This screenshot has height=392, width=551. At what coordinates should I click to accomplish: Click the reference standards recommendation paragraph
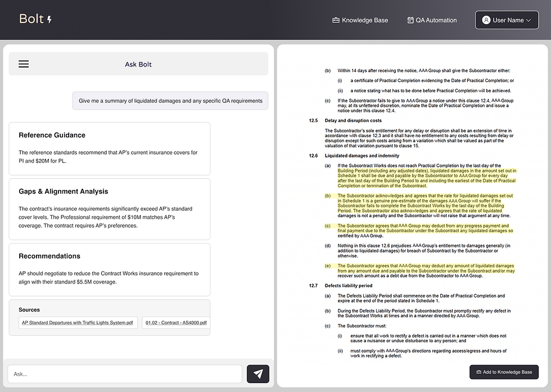108,157
